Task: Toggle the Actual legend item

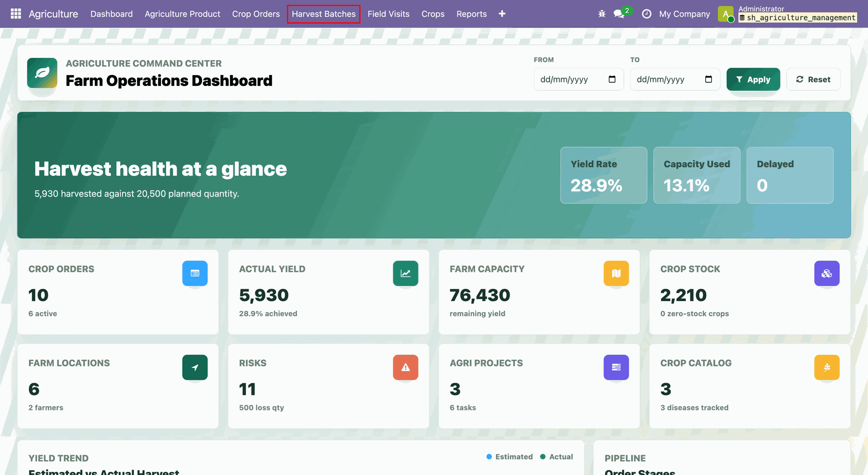Action: tap(557, 457)
